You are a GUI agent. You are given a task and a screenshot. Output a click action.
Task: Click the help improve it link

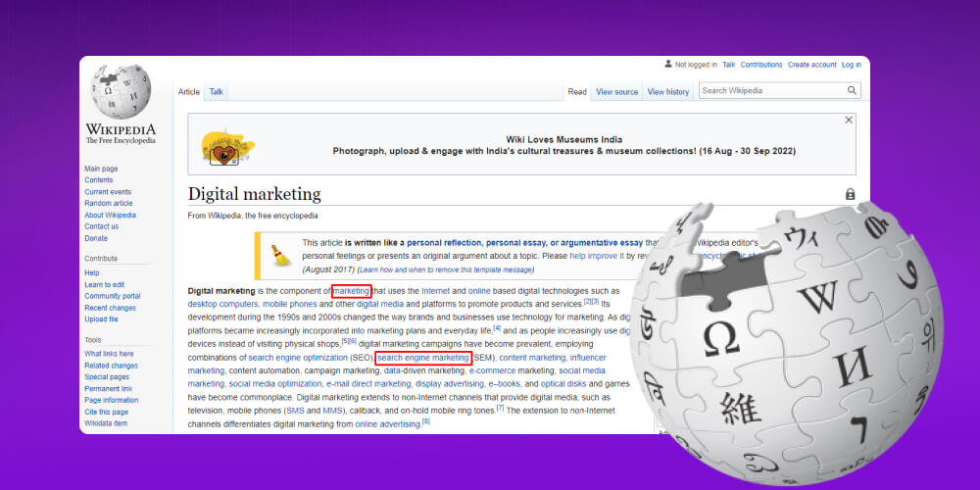click(597, 256)
